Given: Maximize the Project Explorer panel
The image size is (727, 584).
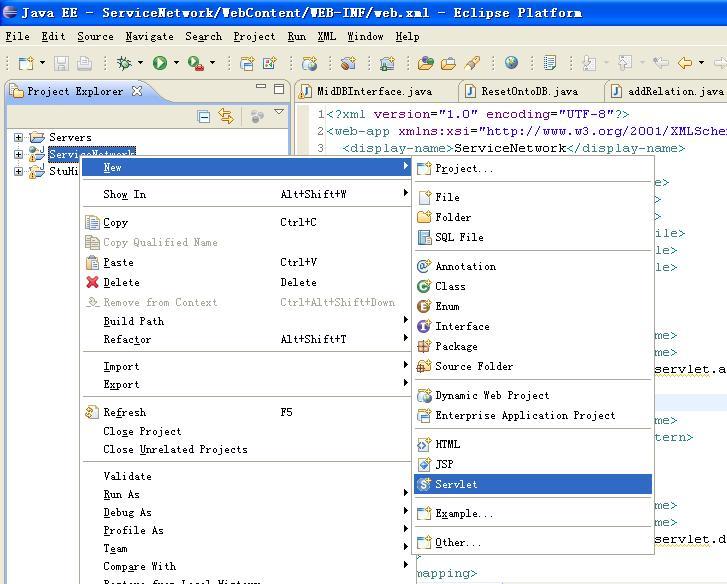Looking at the screenshot, I should click(x=279, y=89).
